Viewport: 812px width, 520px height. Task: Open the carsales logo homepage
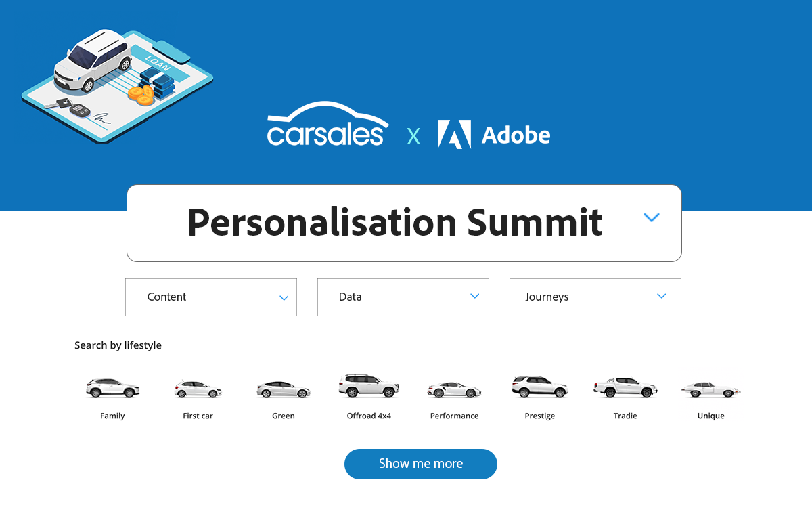point(328,125)
